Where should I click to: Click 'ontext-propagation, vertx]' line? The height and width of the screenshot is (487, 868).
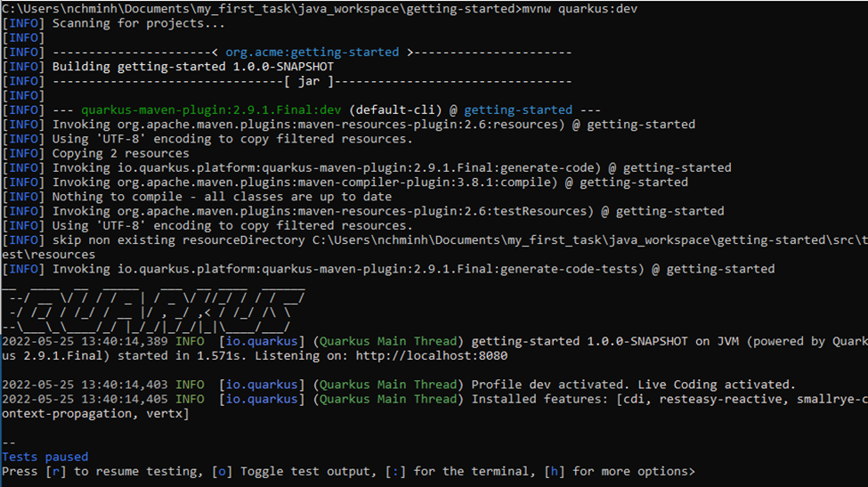[x=95, y=413]
